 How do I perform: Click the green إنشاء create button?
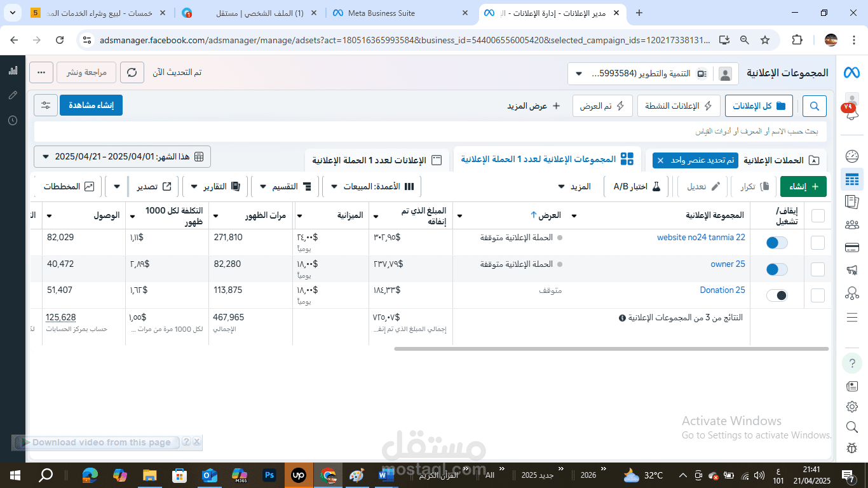803,186
